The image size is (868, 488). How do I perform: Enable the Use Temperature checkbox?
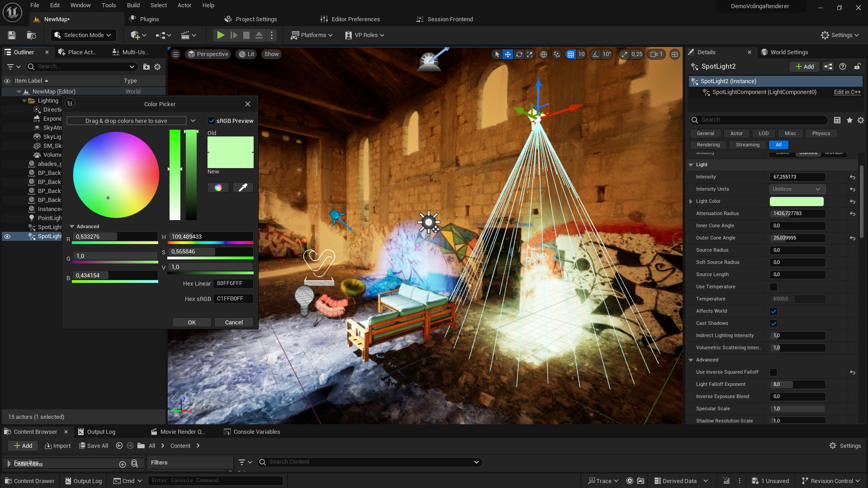[774, 287]
